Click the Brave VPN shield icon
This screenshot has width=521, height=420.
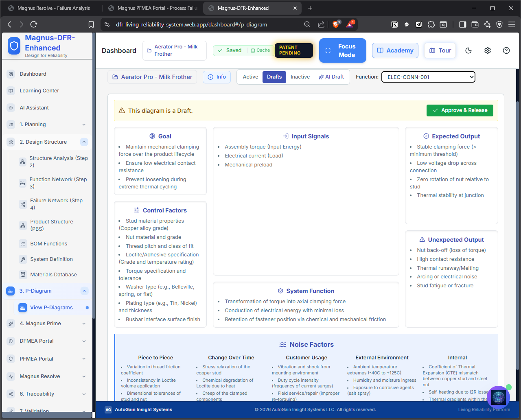pos(499,24)
